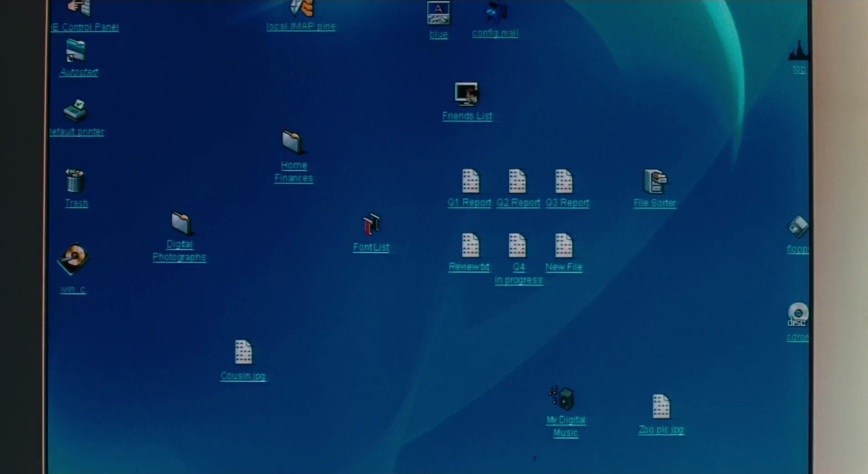Open the Zoo pic.jpg file icon
Viewport: 868px width, 474px height.
(x=661, y=406)
